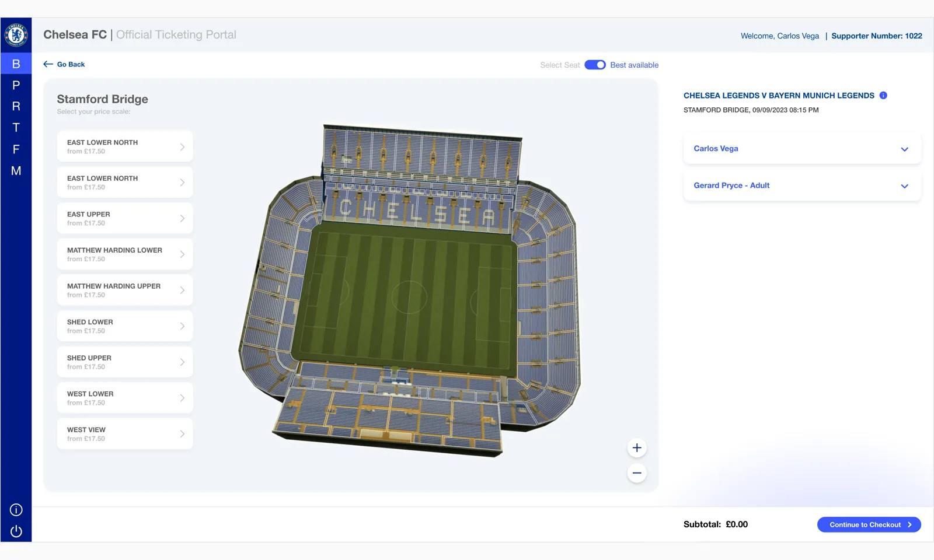The height and width of the screenshot is (560, 934).
Task: Click the match info icon beside Bayern Munich Legends
Action: pyautogui.click(x=883, y=95)
